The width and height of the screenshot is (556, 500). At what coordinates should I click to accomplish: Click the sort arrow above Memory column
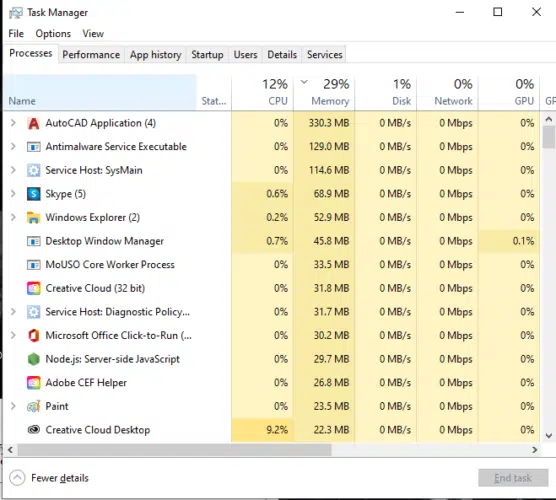tap(304, 82)
